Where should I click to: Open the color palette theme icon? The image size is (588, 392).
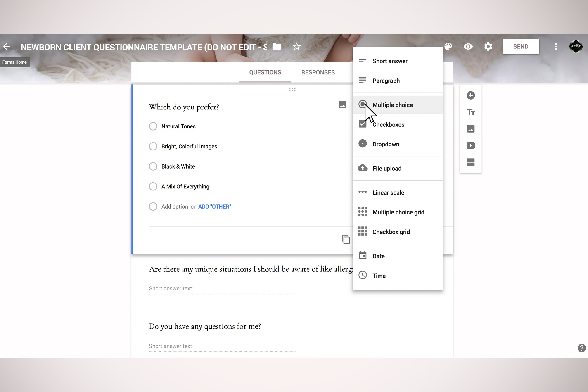448,47
